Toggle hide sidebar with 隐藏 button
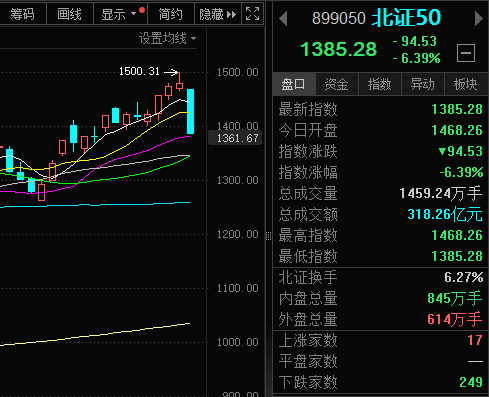 tap(218, 14)
